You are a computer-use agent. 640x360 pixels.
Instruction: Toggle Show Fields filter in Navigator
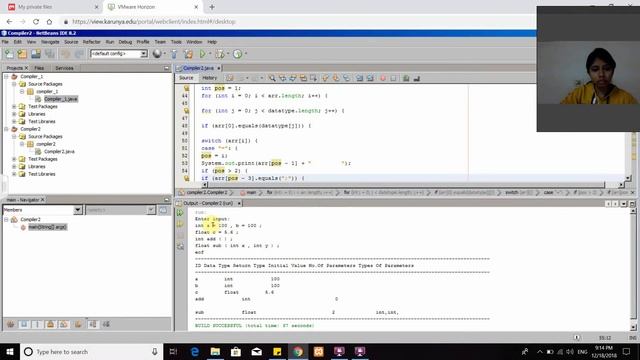[24, 324]
